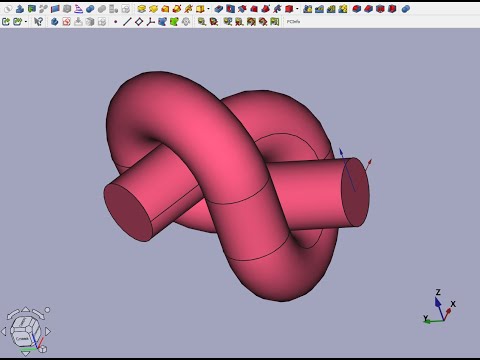480x360 pixels.
Task: Click the Mirrored pattern icon
Action: (x=308, y=9)
